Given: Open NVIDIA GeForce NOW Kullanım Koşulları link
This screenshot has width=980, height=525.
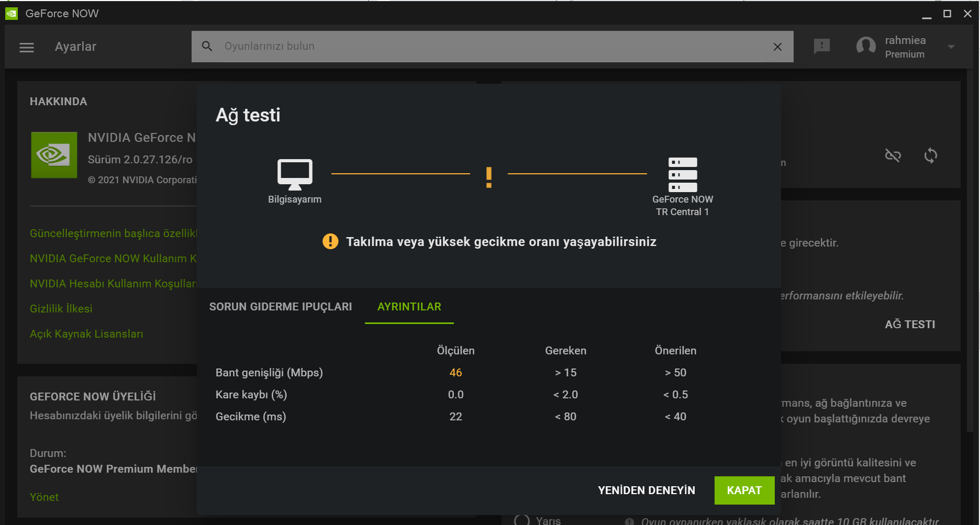Looking at the screenshot, I should 113,259.
